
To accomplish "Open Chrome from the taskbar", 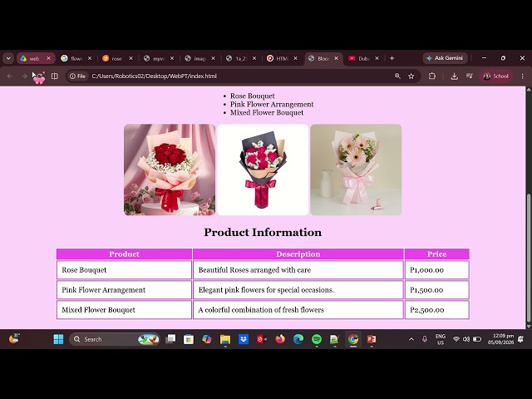I will pos(353,339).
